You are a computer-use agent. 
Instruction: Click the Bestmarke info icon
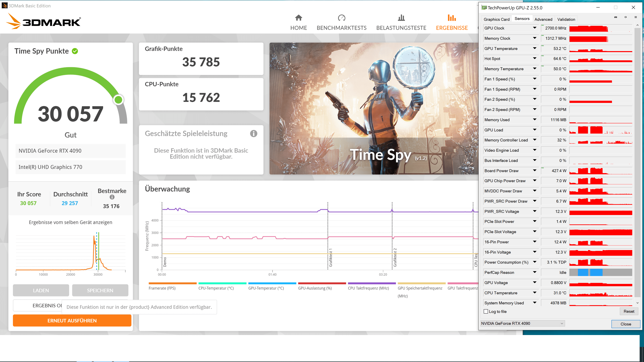coord(112,197)
